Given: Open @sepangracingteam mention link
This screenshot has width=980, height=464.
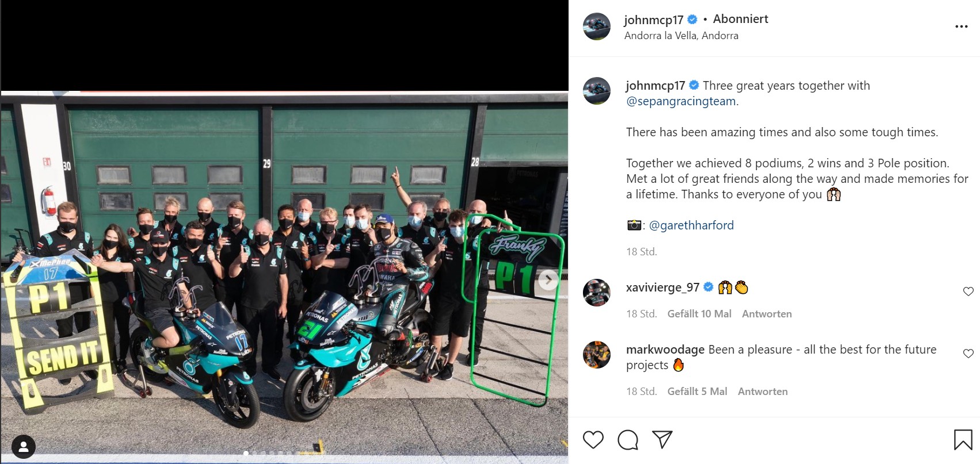Looking at the screenshot, I should (x=681, y=101).
